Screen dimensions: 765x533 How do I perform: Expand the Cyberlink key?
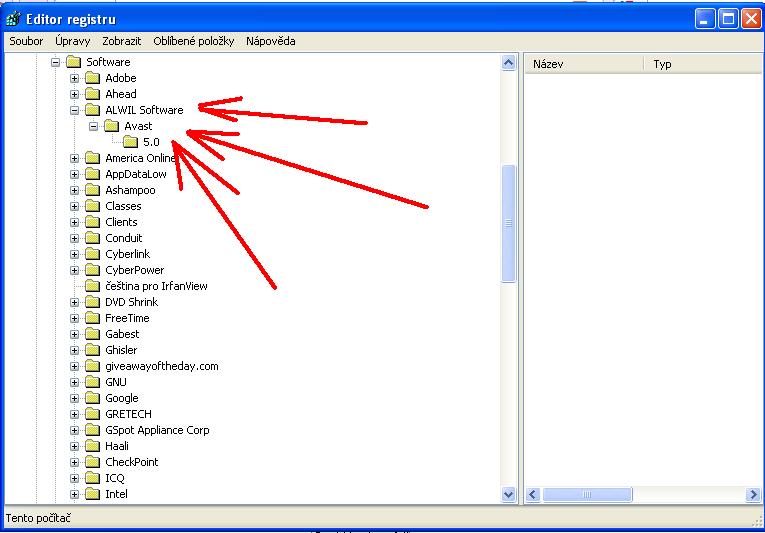pyautogui.click(x=74, y=254)
